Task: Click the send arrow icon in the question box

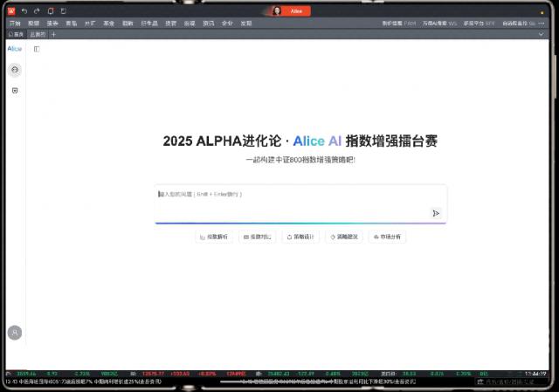Action: (435, 213)
